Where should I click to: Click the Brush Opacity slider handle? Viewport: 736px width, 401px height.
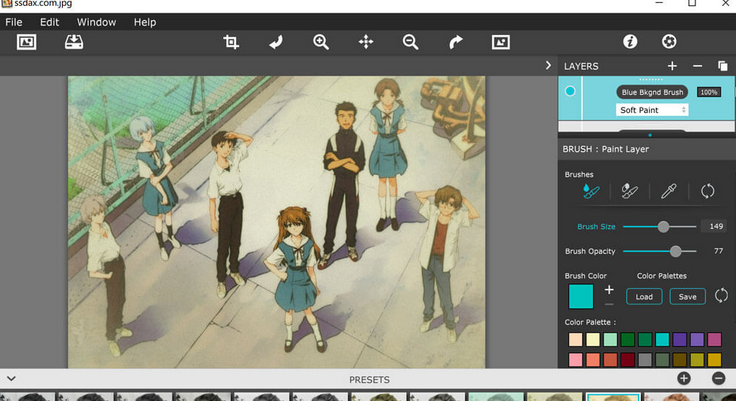(x=675, y=251)
